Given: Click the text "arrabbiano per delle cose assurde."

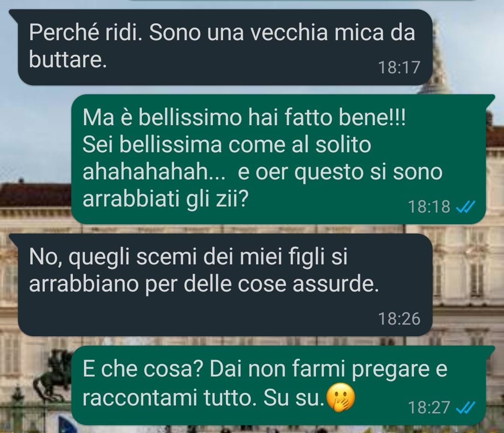Looking at the screenshot, I should click(204, 284).
